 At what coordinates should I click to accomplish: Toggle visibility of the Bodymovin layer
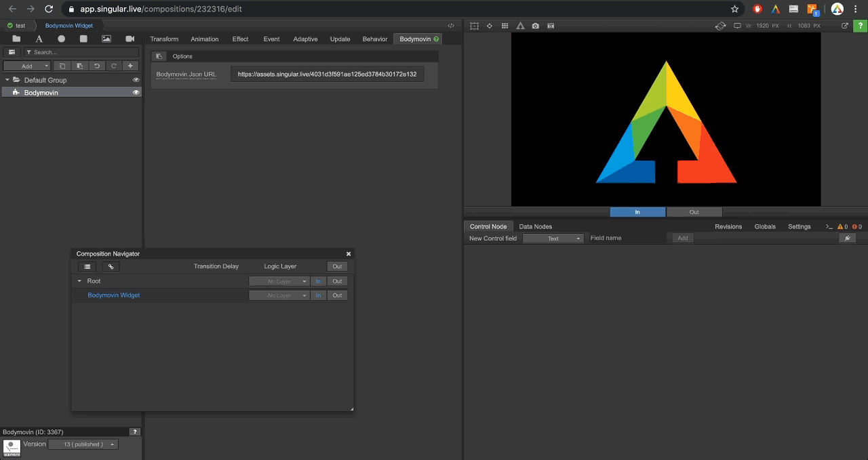click(136, 92)
